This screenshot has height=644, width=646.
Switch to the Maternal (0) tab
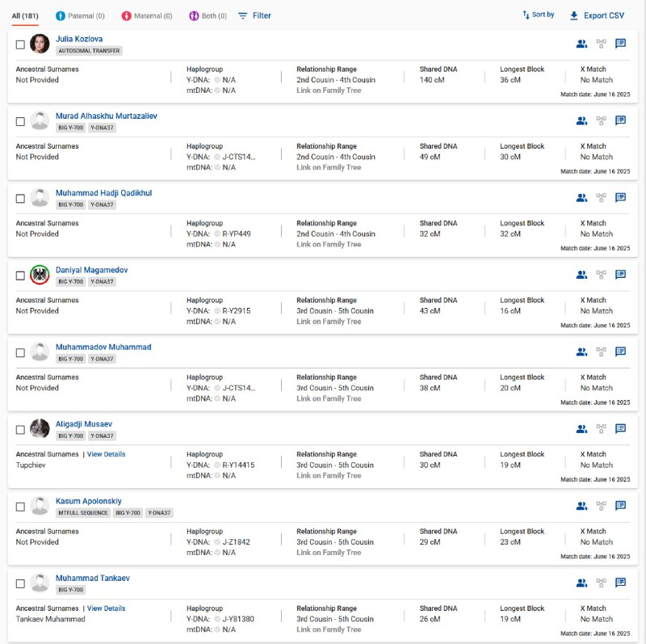(x=147, y=16)
